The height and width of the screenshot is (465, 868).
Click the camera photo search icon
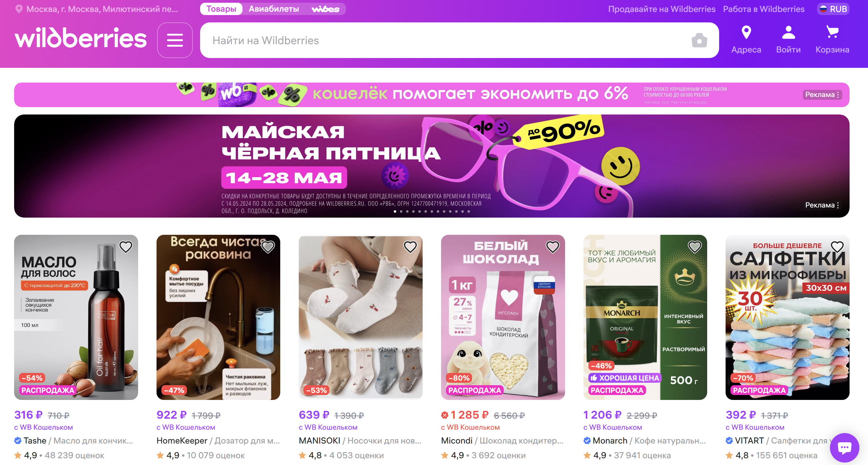pos(699,41)
